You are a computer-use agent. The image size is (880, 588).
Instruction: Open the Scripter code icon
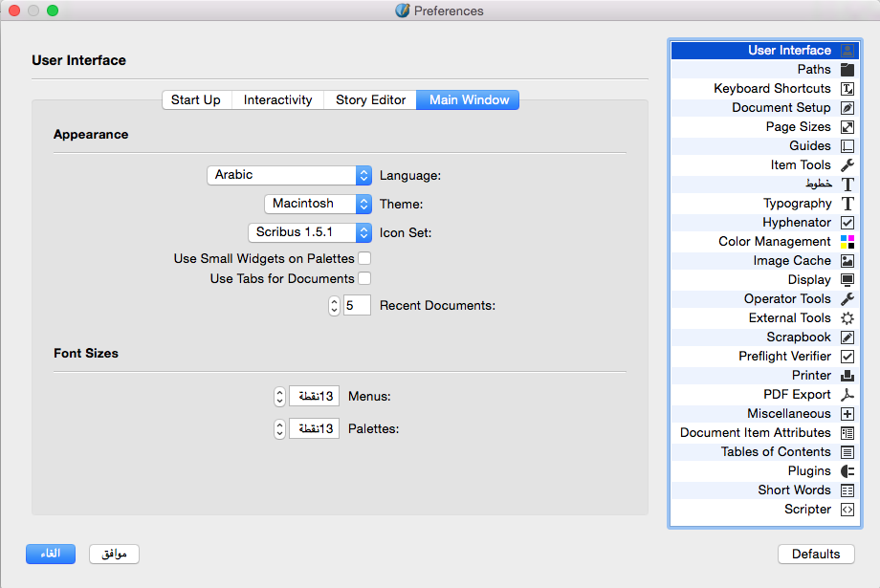click(x=847, y=510)
